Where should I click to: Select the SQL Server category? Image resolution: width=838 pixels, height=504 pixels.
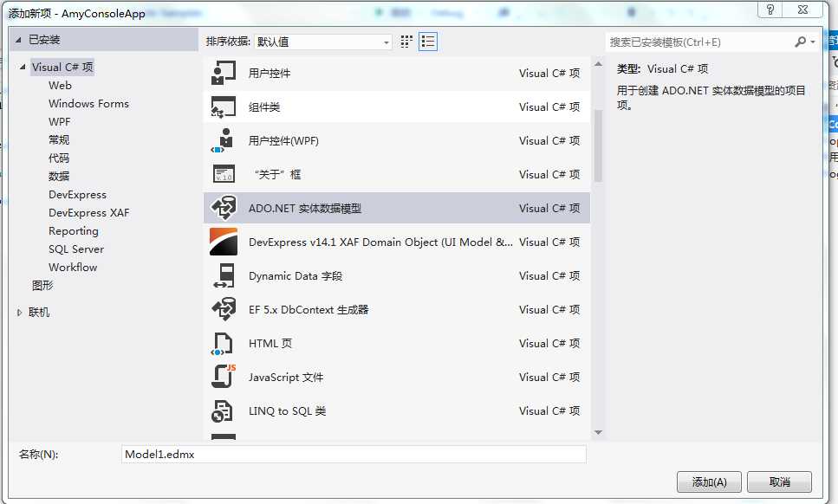(76, 249)
